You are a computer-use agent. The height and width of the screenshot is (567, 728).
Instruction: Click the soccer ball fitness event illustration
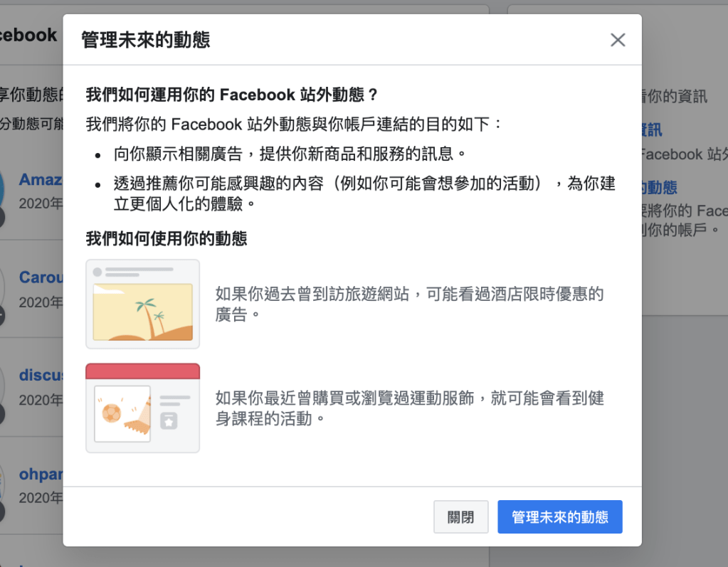[142, 408]
